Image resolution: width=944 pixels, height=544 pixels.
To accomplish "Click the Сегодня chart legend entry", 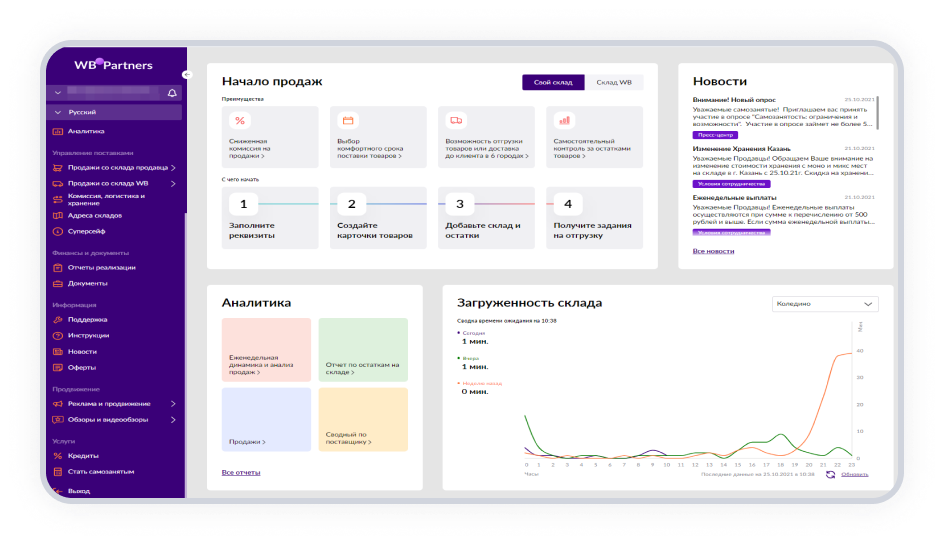I will coord(471,333).
